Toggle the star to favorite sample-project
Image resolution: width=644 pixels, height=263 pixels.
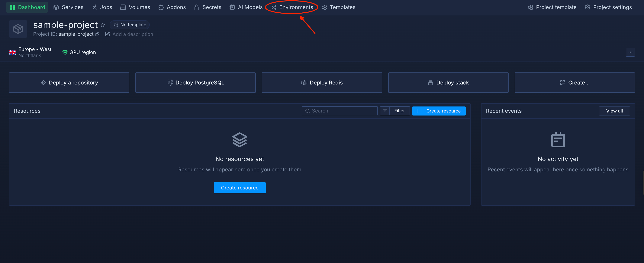point(103,25)
